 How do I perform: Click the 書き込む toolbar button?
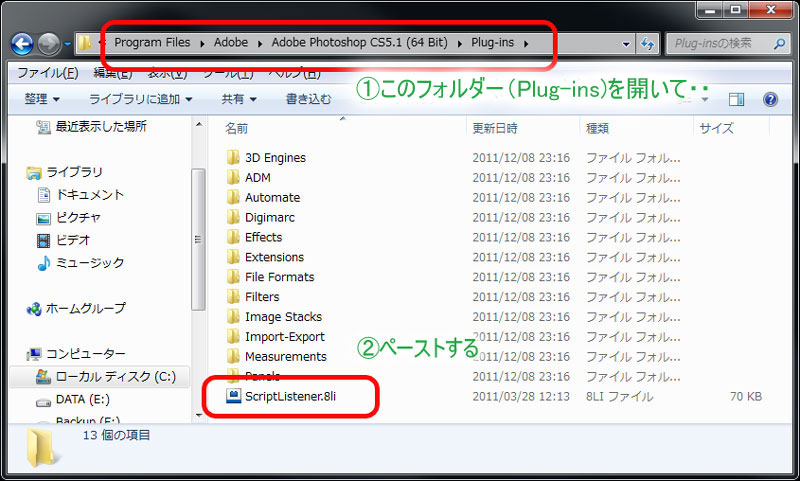[x=308, y=99]
